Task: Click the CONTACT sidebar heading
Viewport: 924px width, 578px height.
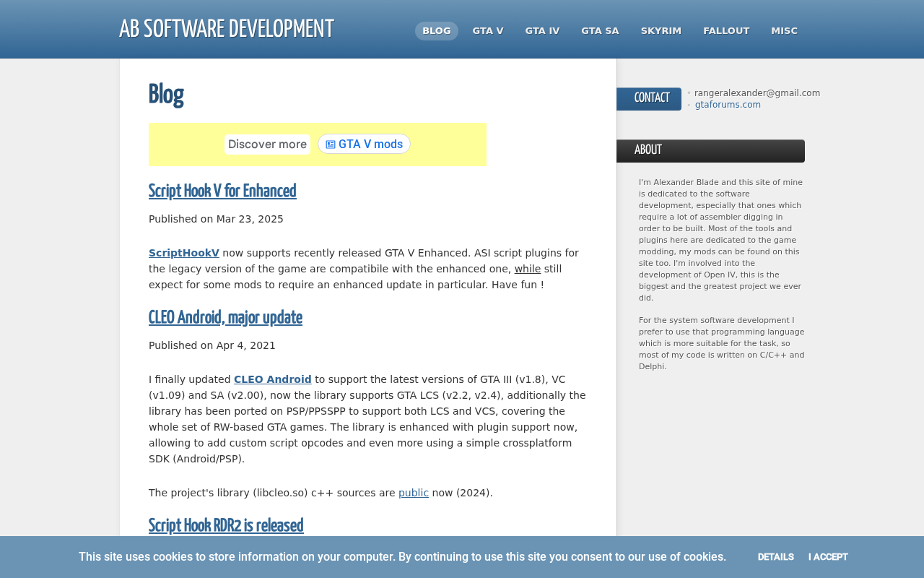Action: click(x=649, y=98)
